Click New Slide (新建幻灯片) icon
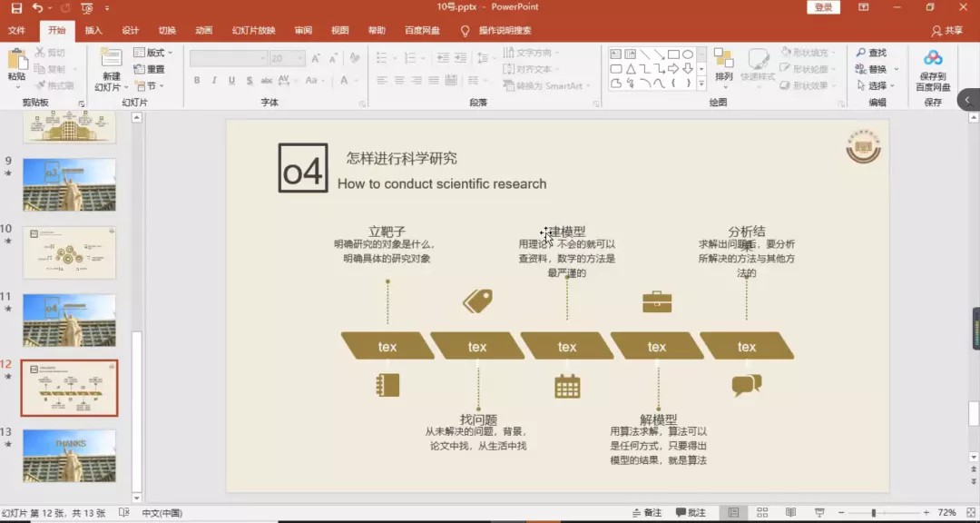Screen dimensions: 980x523 click(x=111, y=60)
